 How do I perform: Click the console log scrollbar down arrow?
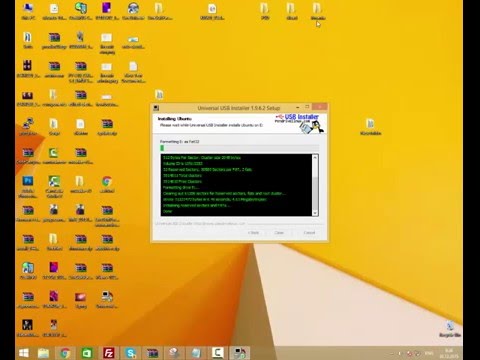pos(315,213)
